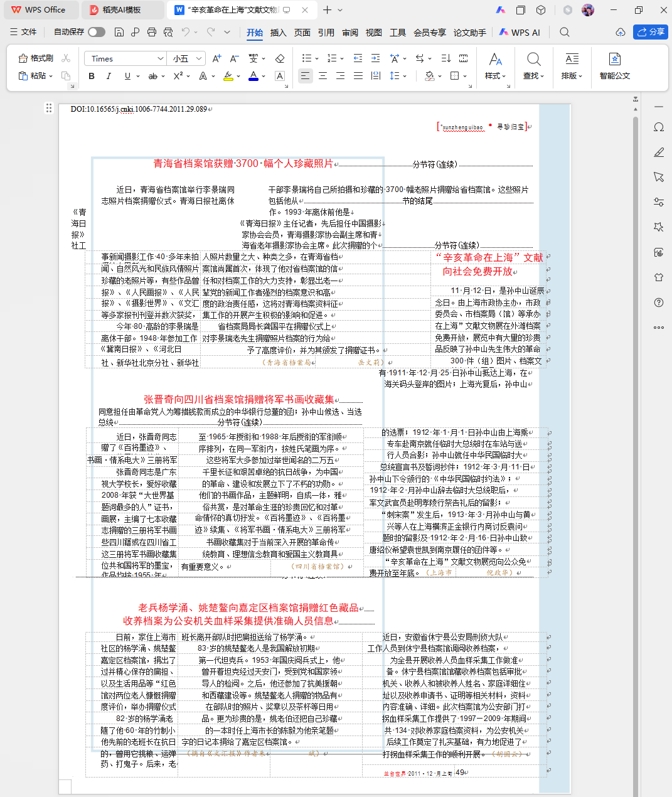Image resolution: width=672 pixels, height=797 pixels.
Task: Click the pen tool in right sidebar
Action: [659, 152]
